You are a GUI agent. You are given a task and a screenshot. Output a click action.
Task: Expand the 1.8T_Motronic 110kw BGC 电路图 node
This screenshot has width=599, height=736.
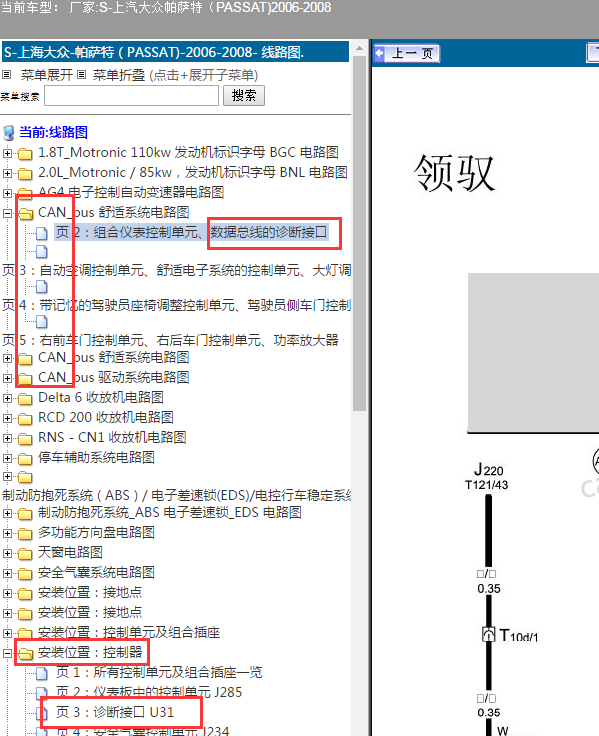[x=8, y=153]
